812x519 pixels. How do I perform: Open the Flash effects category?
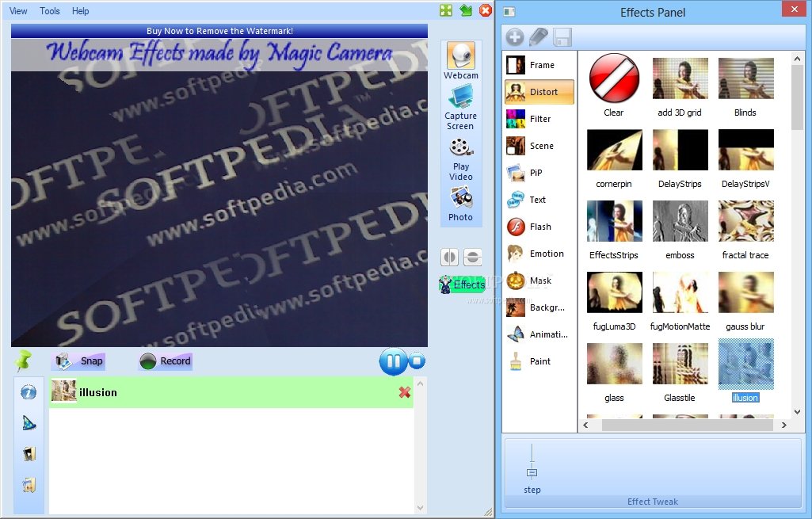coord(539,227)
